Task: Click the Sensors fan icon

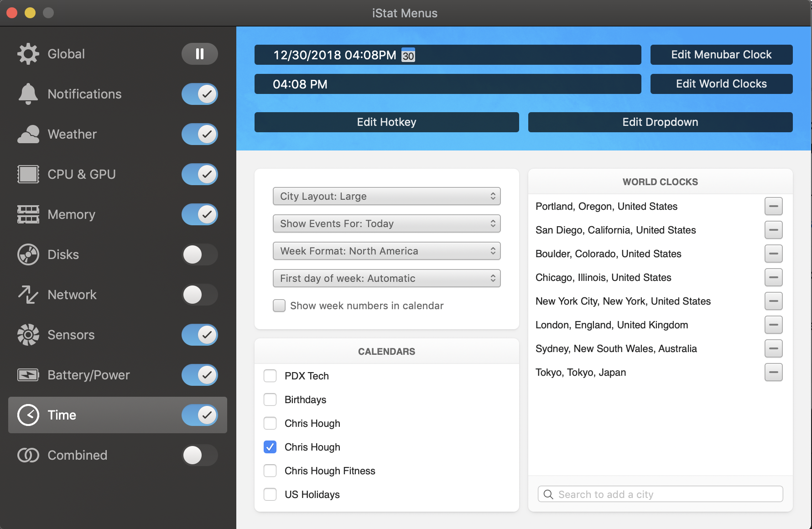Action: click(x=28, y=335)
